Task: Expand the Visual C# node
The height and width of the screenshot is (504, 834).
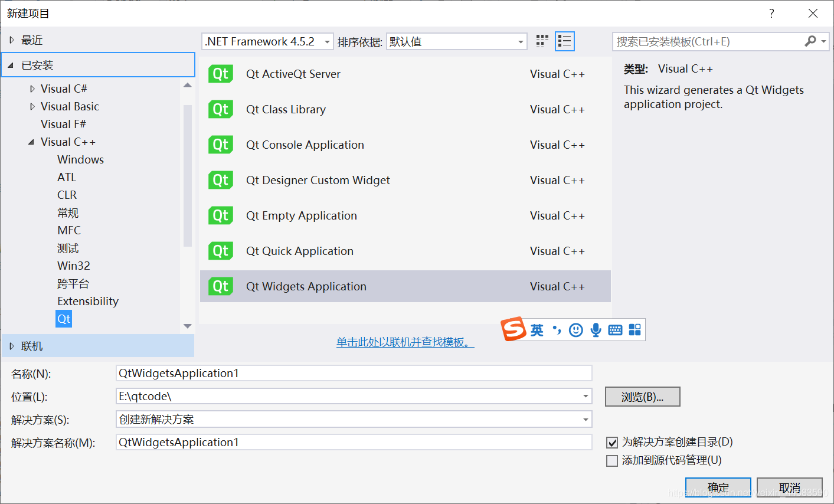Action: 32,89
